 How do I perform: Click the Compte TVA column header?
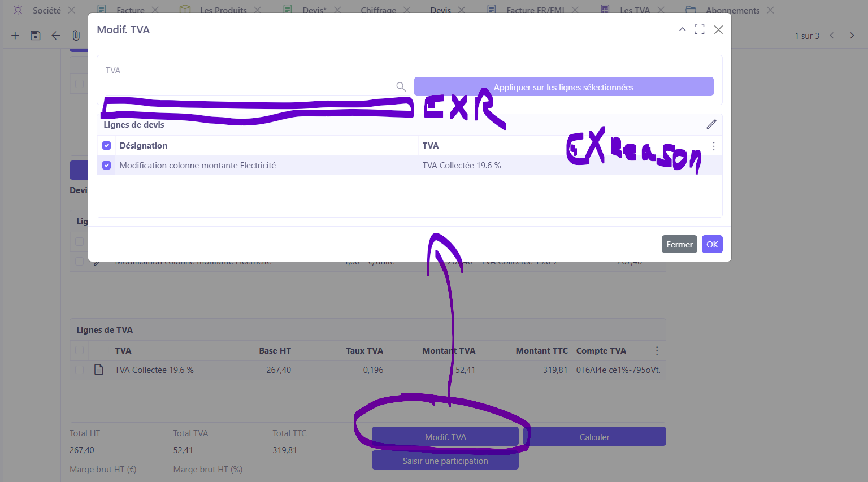(601, 351)
